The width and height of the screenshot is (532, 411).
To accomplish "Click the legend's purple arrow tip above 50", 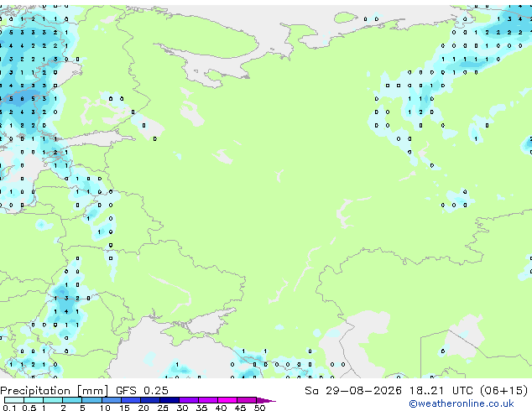I will [266, 400].
